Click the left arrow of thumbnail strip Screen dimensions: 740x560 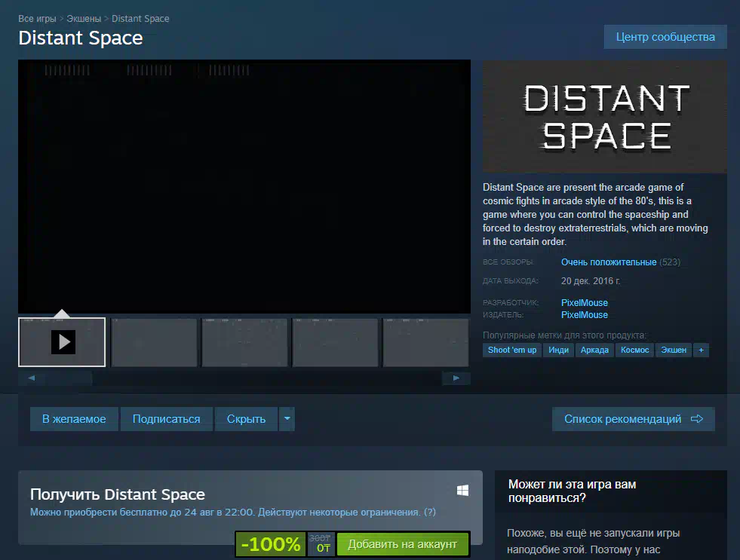pyautogui.click(x=32, y=378)
